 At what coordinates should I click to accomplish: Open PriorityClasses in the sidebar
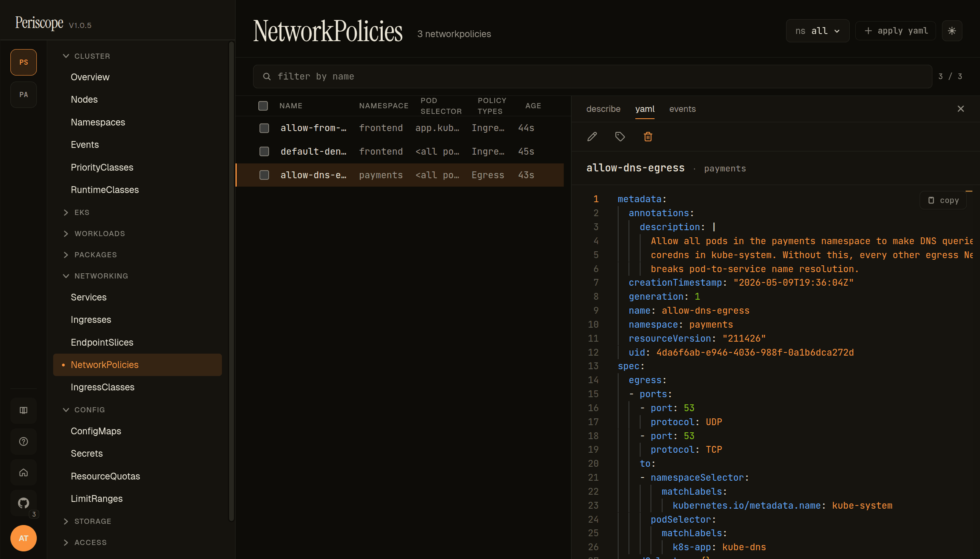[x=138, y=167]
